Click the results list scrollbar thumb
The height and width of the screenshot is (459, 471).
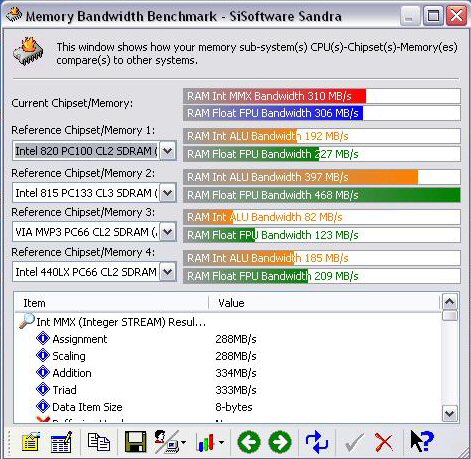pos(450,315)
